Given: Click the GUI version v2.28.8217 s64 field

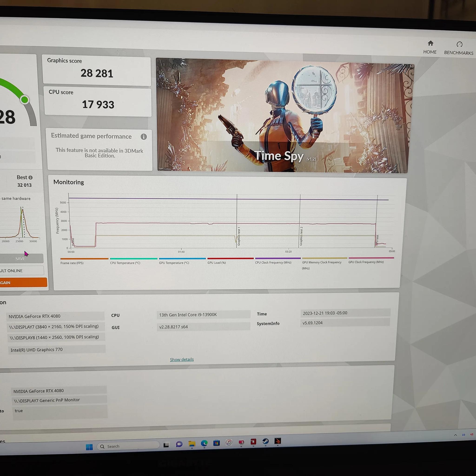Looking at the screenshot, I should point(204,327).
